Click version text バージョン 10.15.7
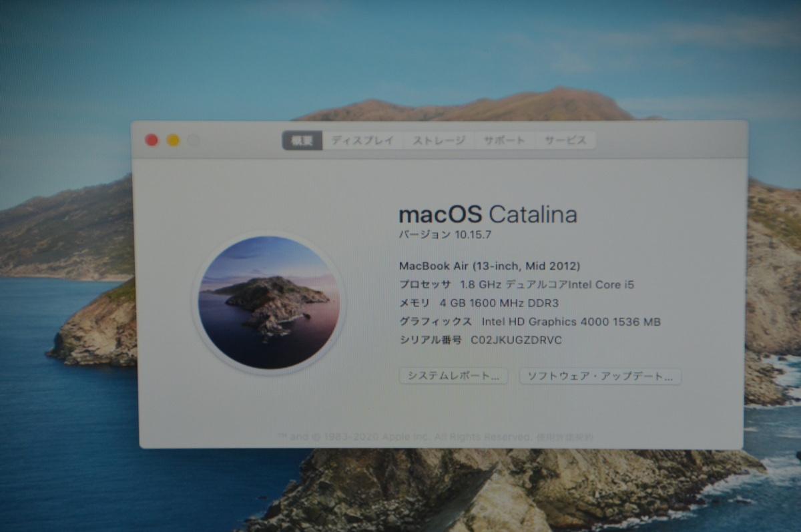The image size is (801, 532). 445,234
